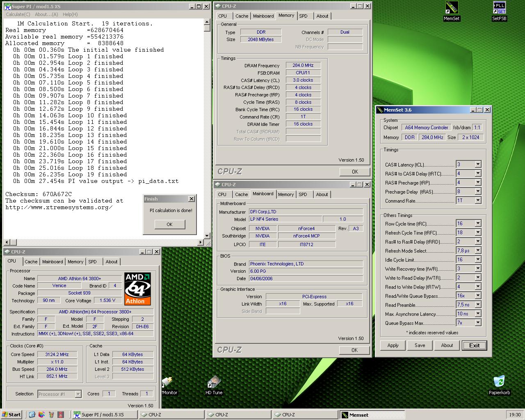
Task: Expand Max. Asynchrone Latency dropdown
Action: tap(478, 314)
